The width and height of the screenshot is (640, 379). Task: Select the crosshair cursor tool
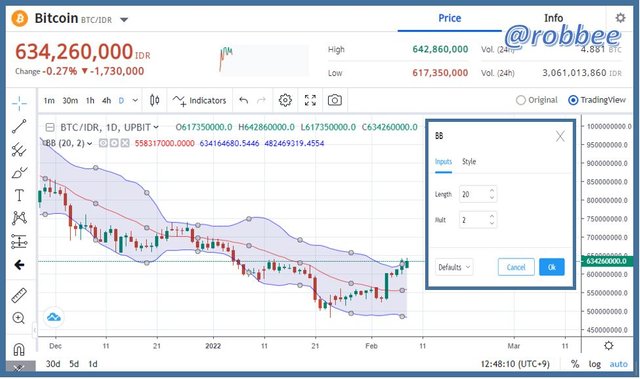tap(19, 103)
